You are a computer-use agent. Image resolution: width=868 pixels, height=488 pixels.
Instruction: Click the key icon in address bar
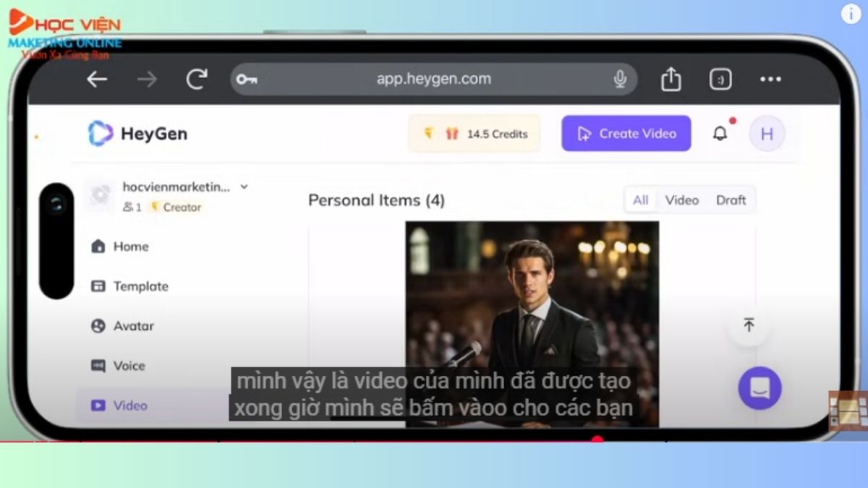(x=247, y=80)
